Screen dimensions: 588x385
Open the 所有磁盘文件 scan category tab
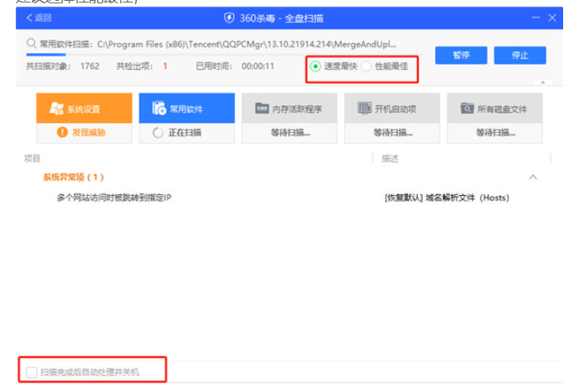click(494, 108)
